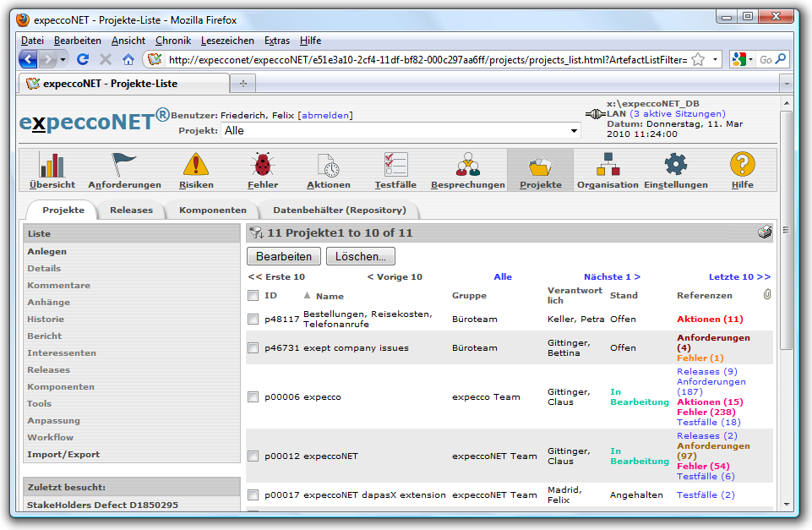Image resolution: width=812 pixels, height=530 pixels.
Task: Open the Übersicht bar chart icon
Action: pyautogui.click(x=52, y=165)
